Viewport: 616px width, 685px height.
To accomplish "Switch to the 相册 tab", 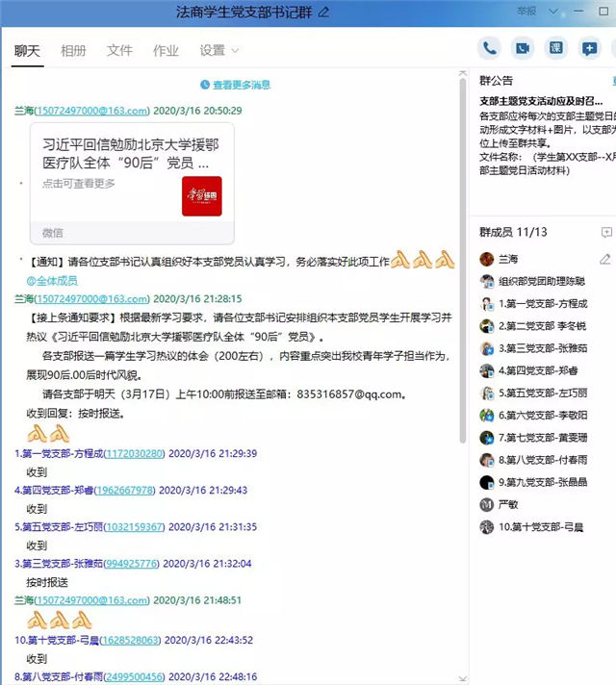I will click(x=73, y=51).
